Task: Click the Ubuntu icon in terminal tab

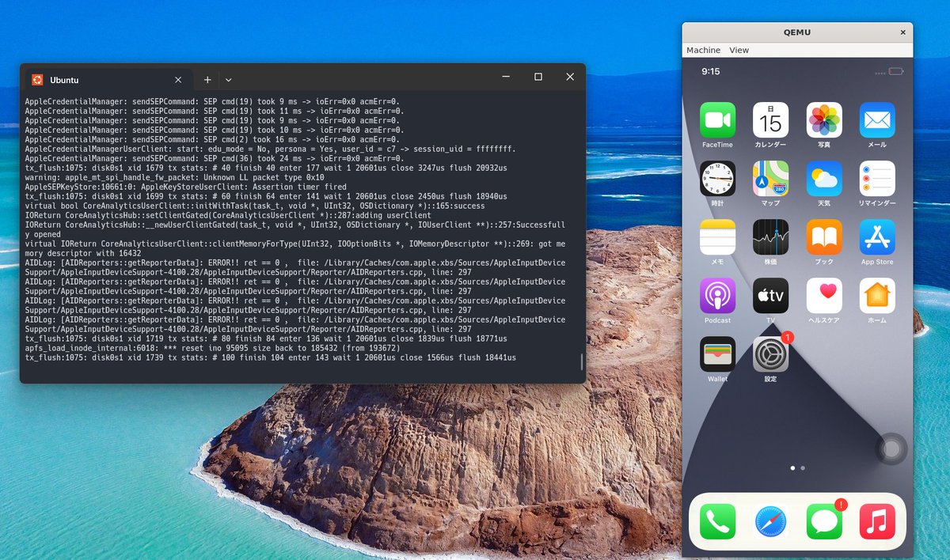Action: (x=37, y=79)
